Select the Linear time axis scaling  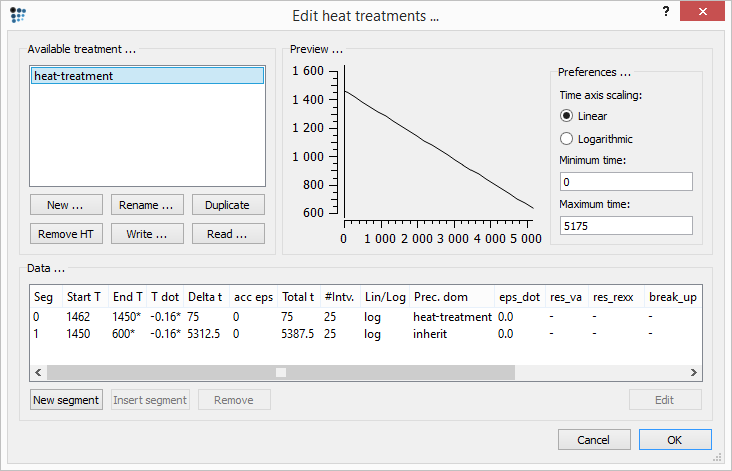567,116
